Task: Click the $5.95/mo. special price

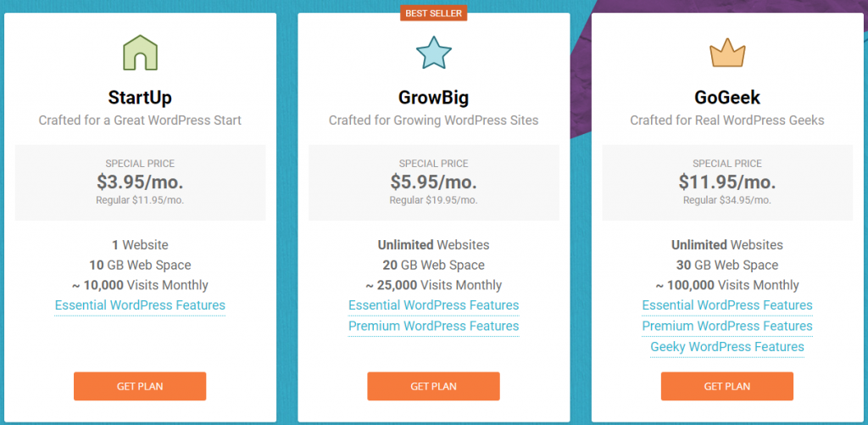Action: [x=433, y=182]
